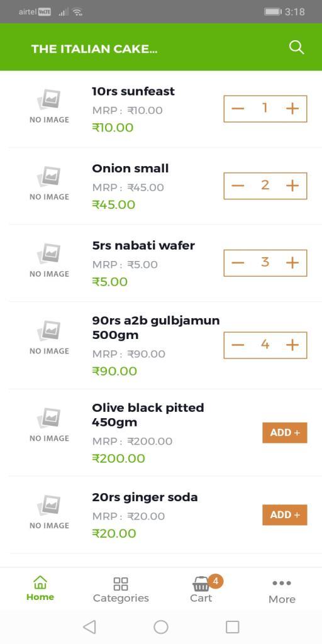Tap the Android back navigation button
322x644 pixels.
[x=89, y=627]
